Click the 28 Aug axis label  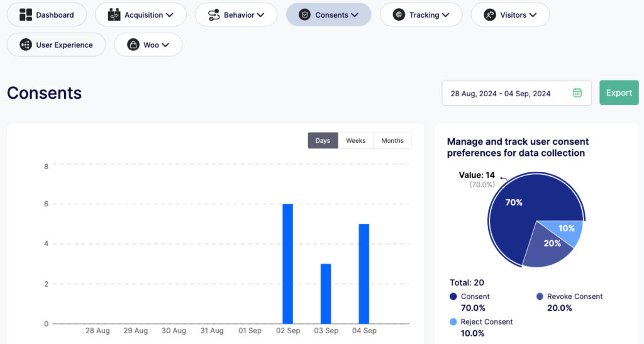[x=97, y=330]
